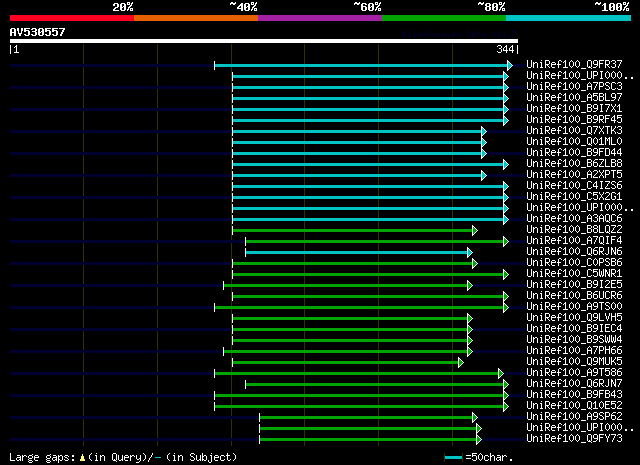Click hit label UniRef100_A3AQC6

[574, 218]
